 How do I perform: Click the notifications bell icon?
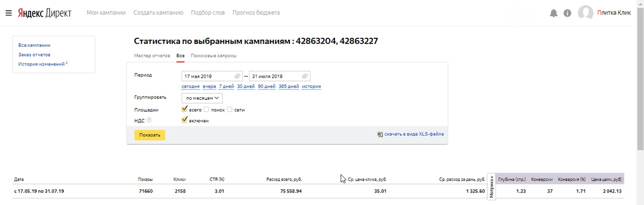click(x=553, y=13)
